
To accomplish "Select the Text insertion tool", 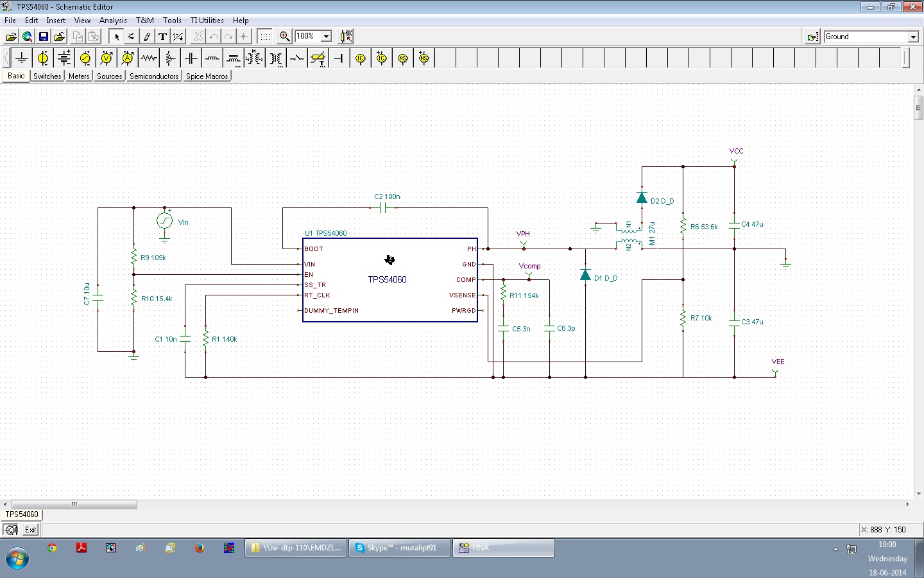I will pos(162,37).
